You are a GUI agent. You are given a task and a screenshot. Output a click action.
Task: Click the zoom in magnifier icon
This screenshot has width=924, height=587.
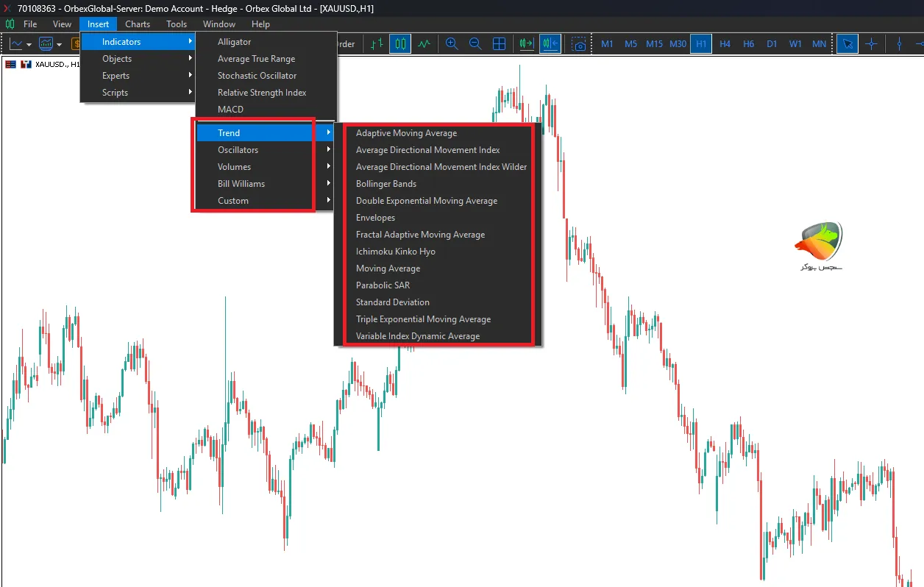click(452, 44)
